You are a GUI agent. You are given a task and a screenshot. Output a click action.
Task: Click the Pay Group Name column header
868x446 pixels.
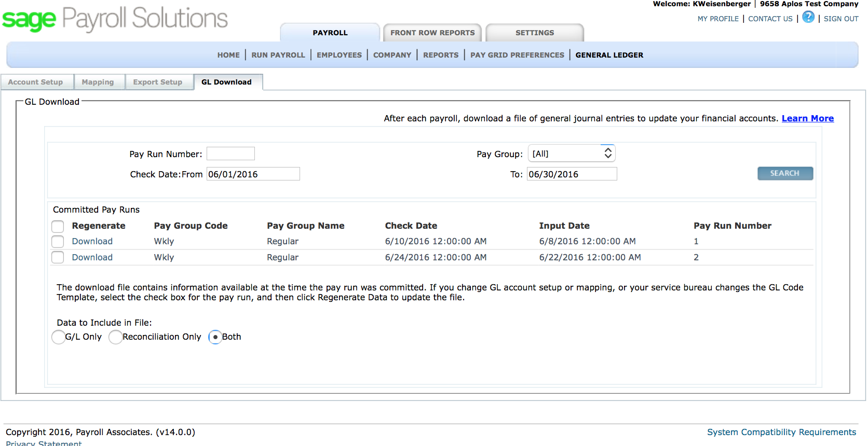[x=306, y=226]
